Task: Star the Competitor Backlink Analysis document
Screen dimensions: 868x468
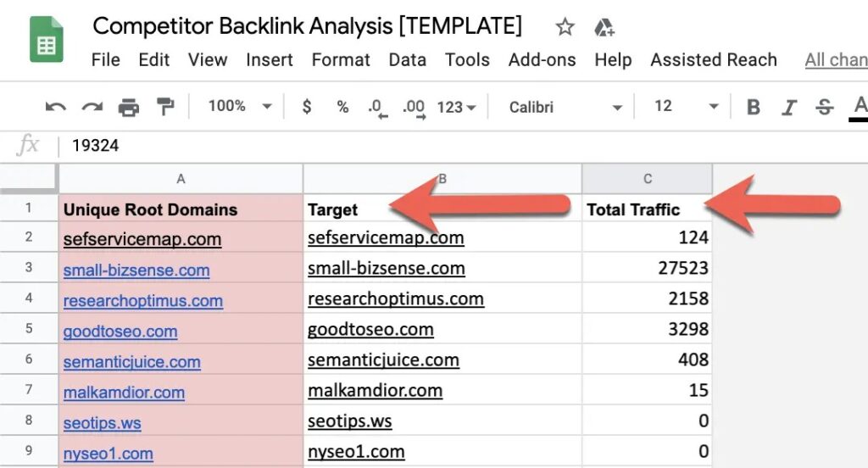Action: click(x=565, y=26)
